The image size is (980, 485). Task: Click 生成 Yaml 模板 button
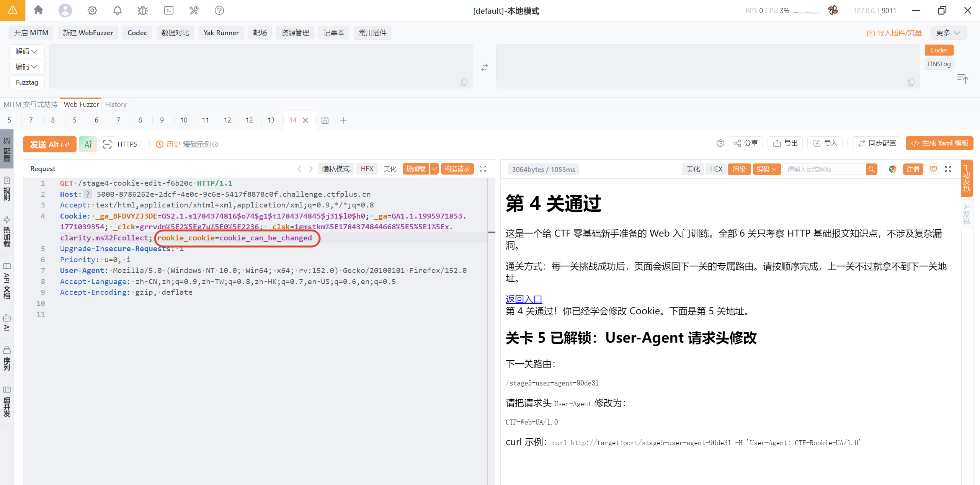[939, 143]
